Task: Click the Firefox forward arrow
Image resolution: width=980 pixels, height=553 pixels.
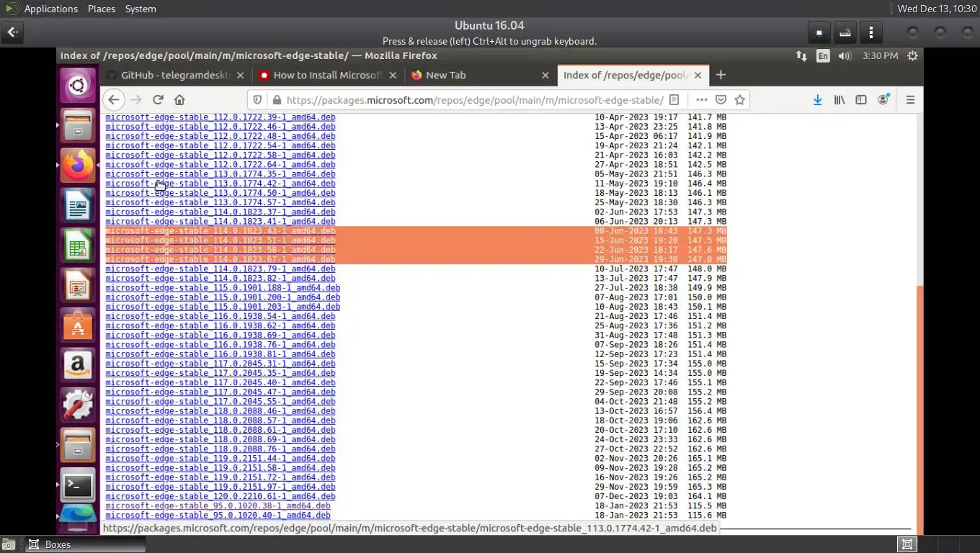Action: point(136,100)
